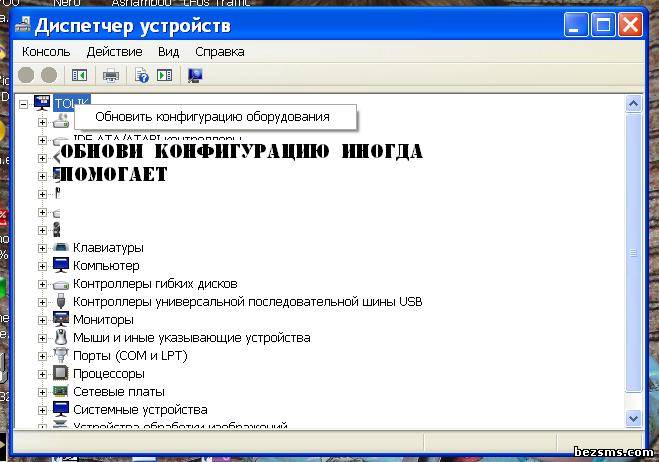Screen dimensions: 659x462
Task: Collapse the root computer node
Action: tap(24, 103)
